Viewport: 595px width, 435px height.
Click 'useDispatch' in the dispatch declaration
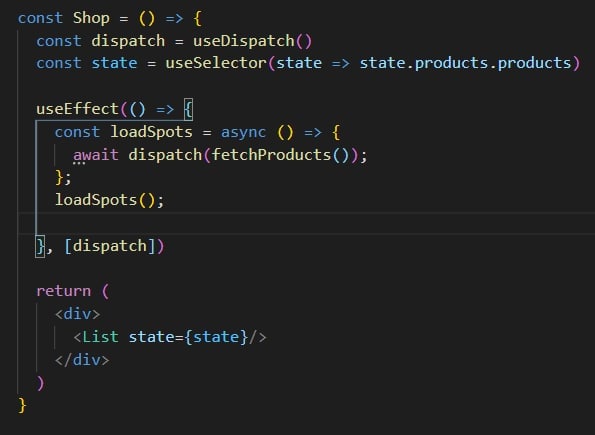[x=244, y=41]
